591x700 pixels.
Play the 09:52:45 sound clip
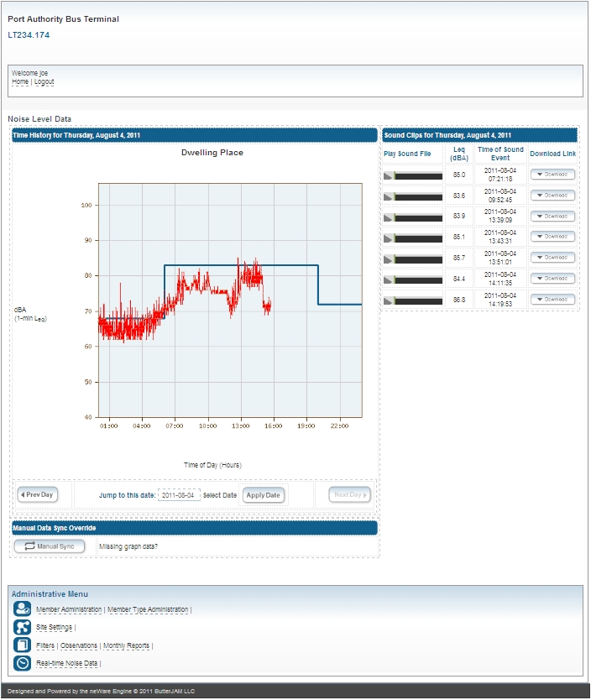point(388,196)
